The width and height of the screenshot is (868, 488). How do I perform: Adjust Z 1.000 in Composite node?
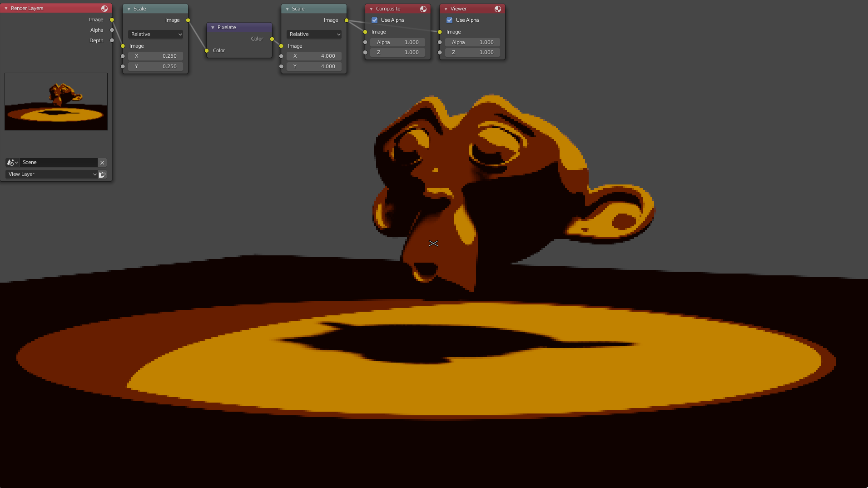[398, 52]
